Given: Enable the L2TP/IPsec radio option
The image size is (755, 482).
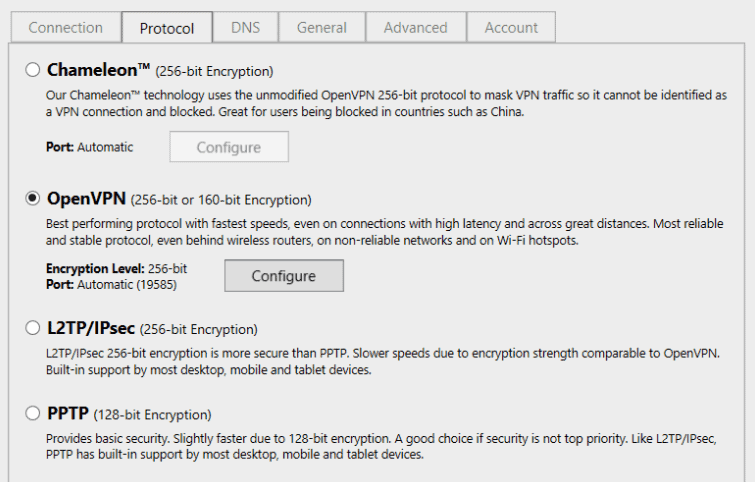Looking at the screenshot, I should point(33,328).
